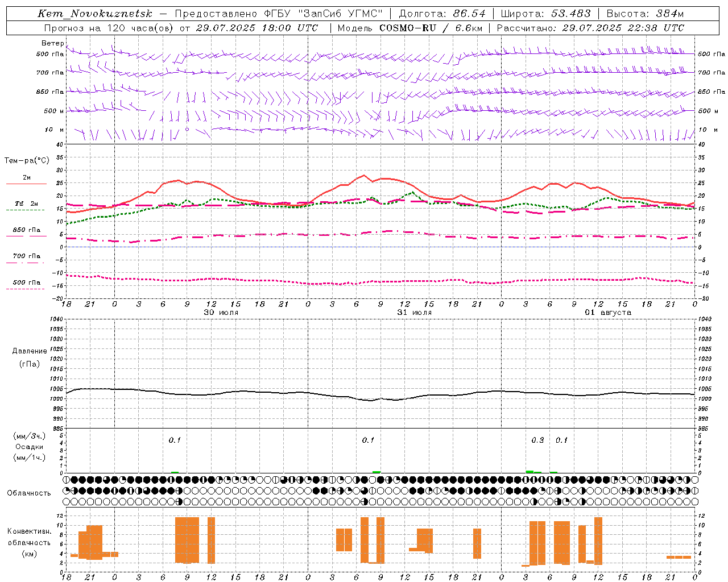The height and width of the screenshot is (582, 728).
Task: Select the forecast start 29.07.2025 18:00 UTC
Action: point(257,28)
